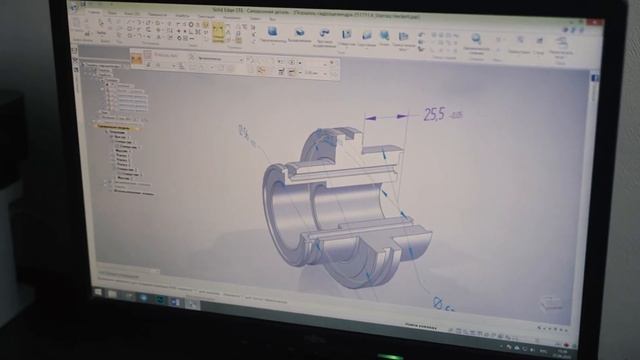Click the blue cube Extrude icon in ribbon
The image size is (640, 360).
click(272, 31)
